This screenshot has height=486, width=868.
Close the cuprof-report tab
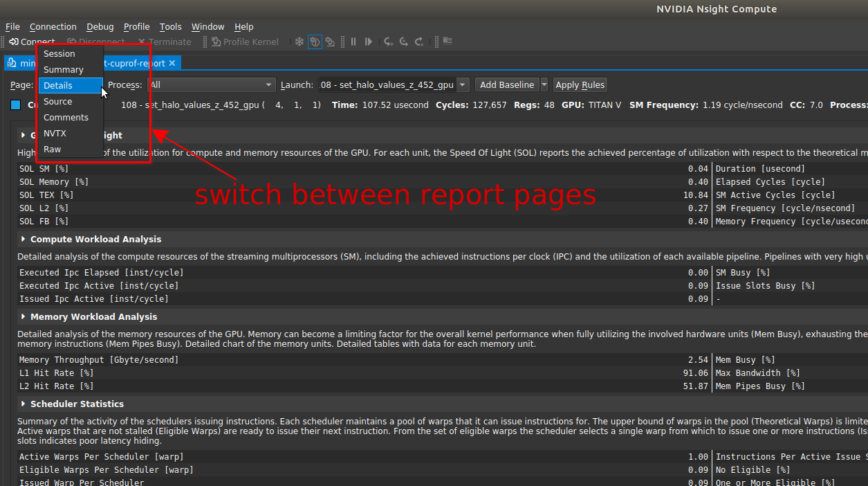172,63
